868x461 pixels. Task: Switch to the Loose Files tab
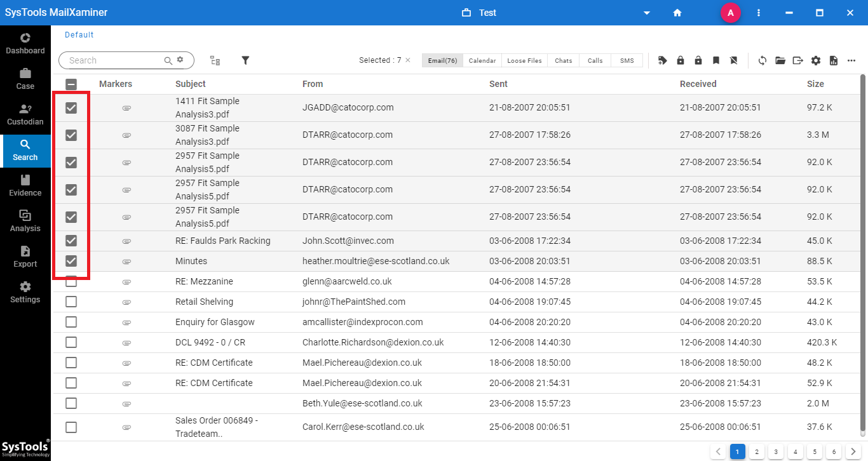pos(524,60)
